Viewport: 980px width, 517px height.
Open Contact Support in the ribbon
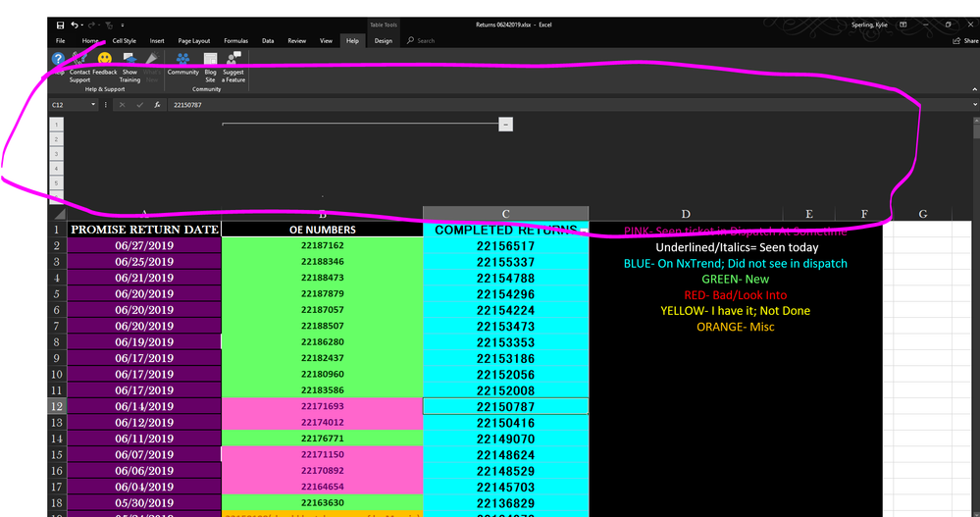pos(79,68)
